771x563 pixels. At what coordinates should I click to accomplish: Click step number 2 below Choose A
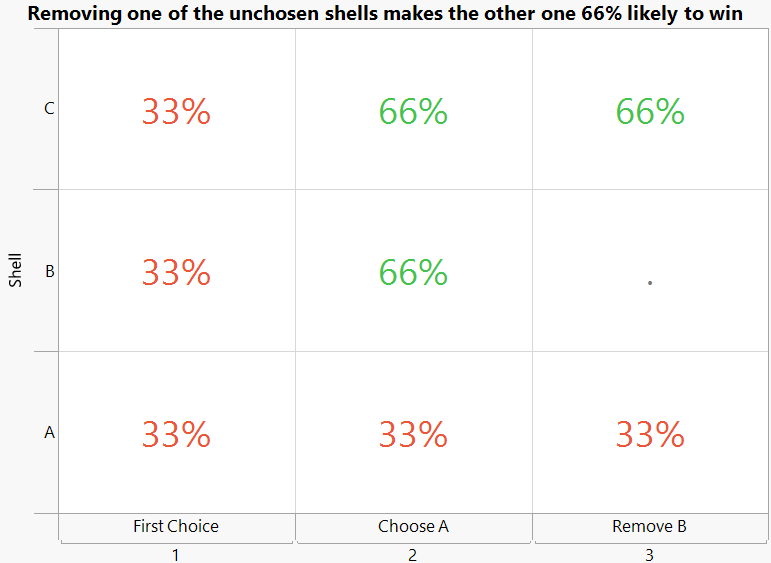point(412,554)
